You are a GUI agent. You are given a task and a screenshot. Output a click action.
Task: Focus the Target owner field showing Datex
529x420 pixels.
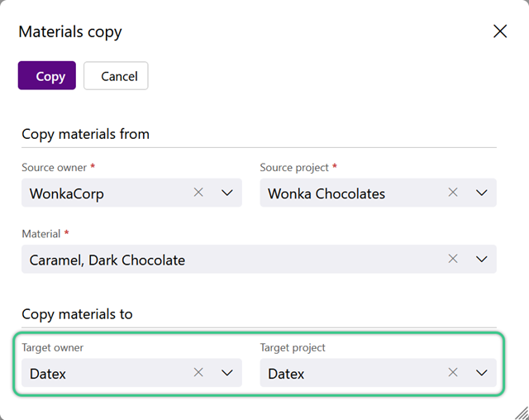(131, 373)
